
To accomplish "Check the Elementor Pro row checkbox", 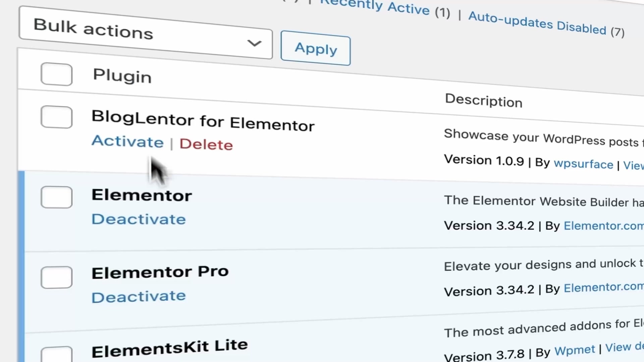I will click(x=56, y=277).
